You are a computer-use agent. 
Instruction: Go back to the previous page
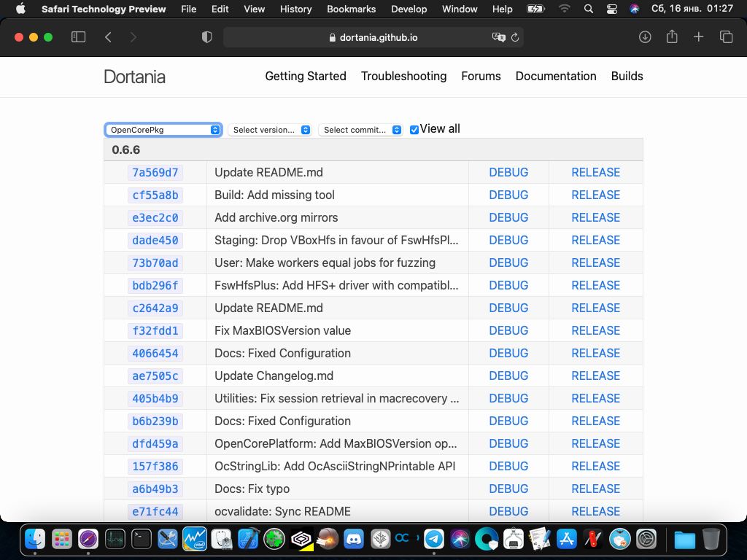108,37
